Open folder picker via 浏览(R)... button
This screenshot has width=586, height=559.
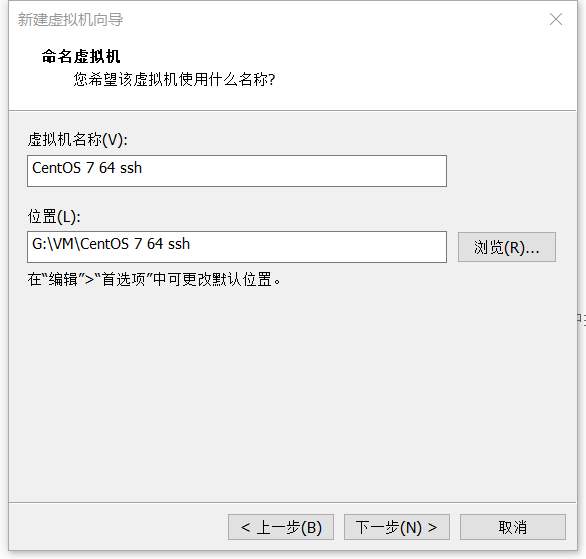click(506, 247)
